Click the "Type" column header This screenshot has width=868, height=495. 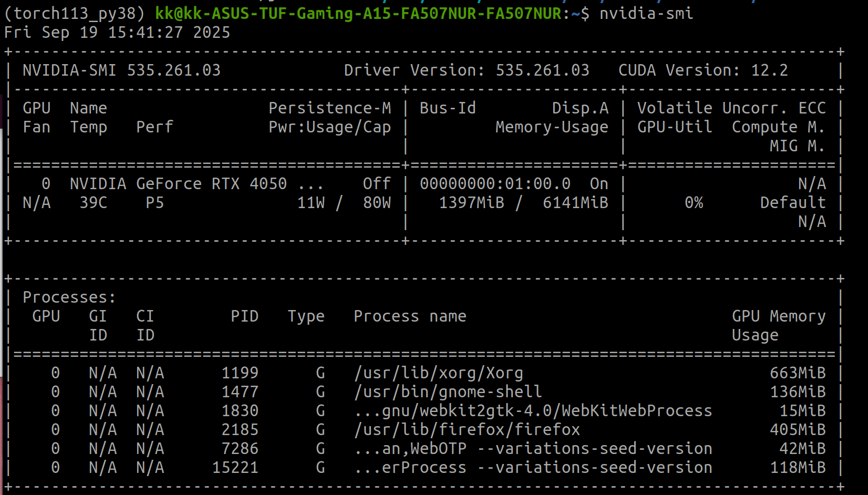(x=306, y=316)
